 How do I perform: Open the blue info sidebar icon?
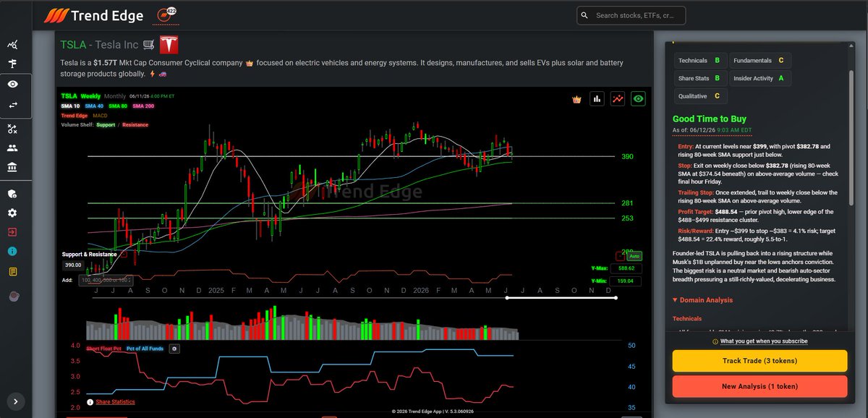12,252
